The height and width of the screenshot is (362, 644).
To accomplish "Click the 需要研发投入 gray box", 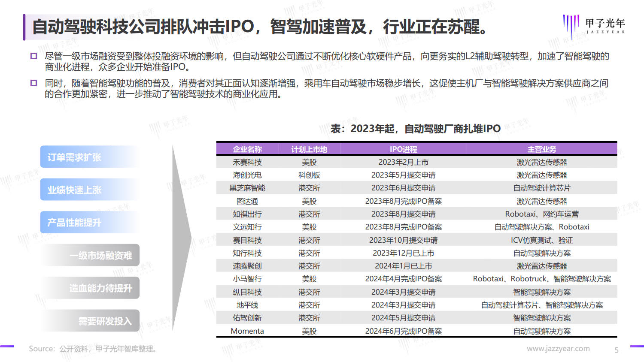I will tap(90, 321).
